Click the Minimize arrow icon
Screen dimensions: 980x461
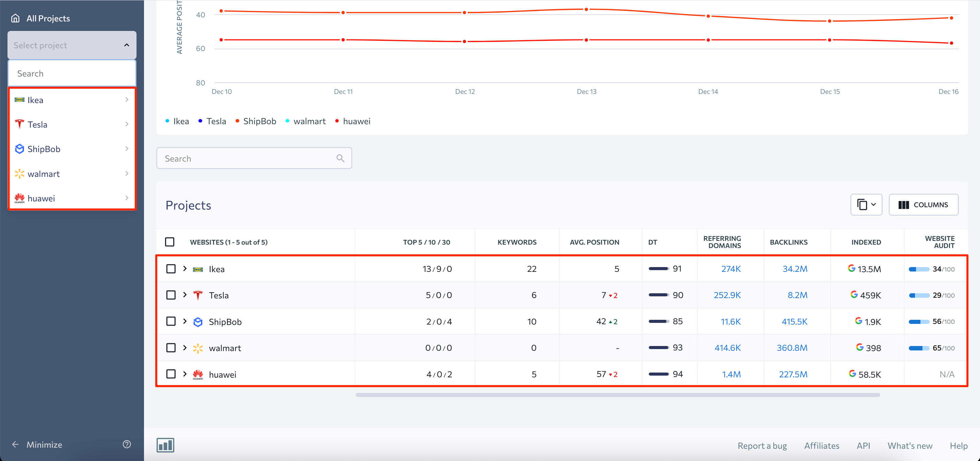(15, 444)
